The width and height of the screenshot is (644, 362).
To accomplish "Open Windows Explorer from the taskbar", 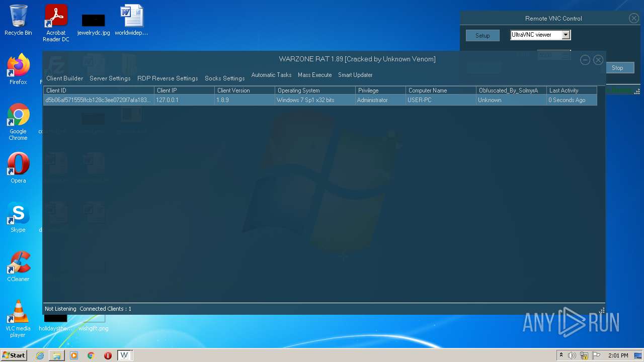I will point(57,355).
